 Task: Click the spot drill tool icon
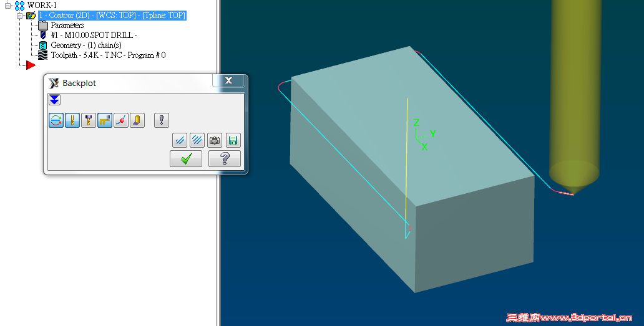pos(42,36)
